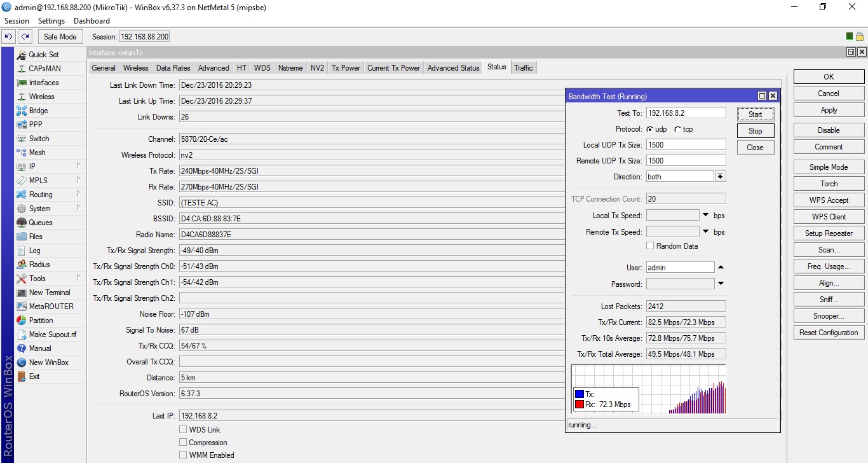The width and height of the screenshot is (868, 463).
Task: Open the Radius sidebar icon
Action: [x=21, y=265]
